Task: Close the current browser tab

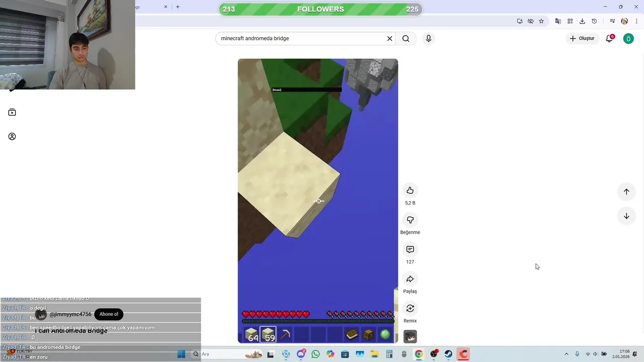Action: click(166, 7)
